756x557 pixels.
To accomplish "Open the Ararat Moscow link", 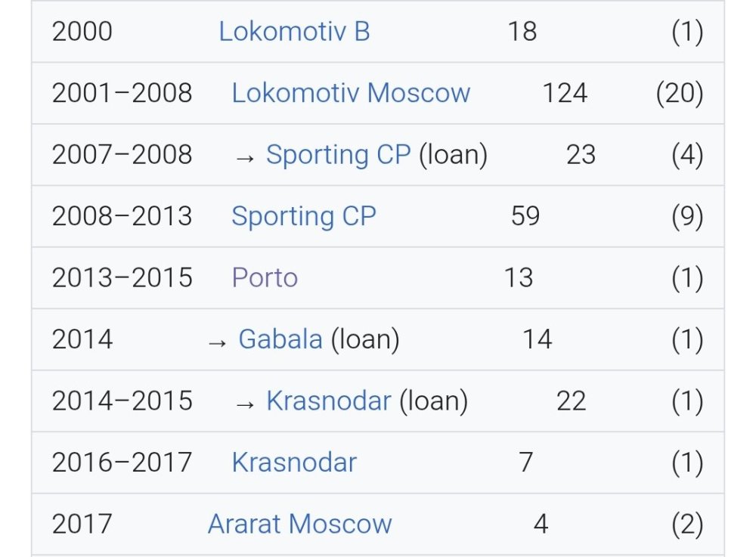I will coord(299,525).
